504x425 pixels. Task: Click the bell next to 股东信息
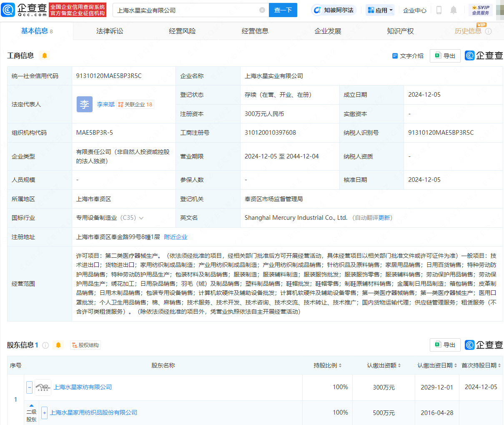tap(58, 345)
